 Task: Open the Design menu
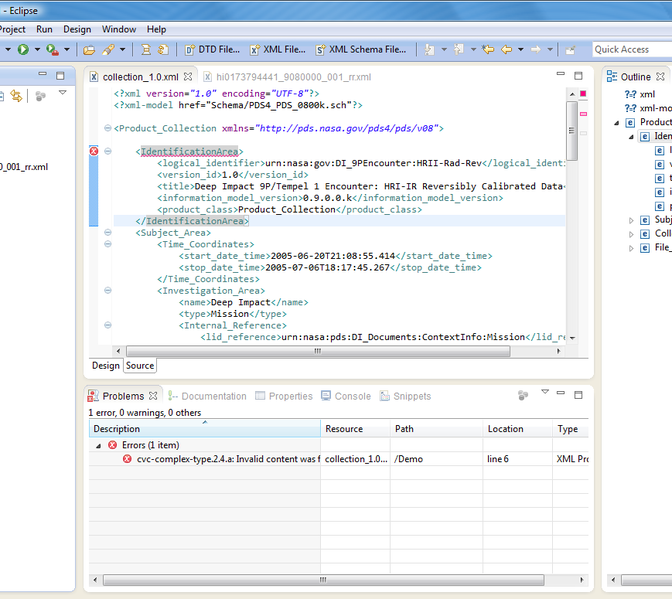tap(77, 29)
